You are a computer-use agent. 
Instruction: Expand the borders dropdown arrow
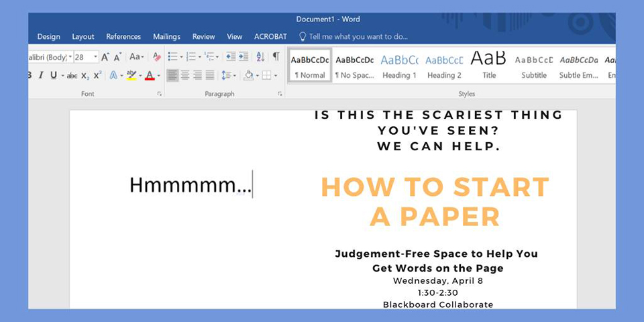(x=276, y=76)
